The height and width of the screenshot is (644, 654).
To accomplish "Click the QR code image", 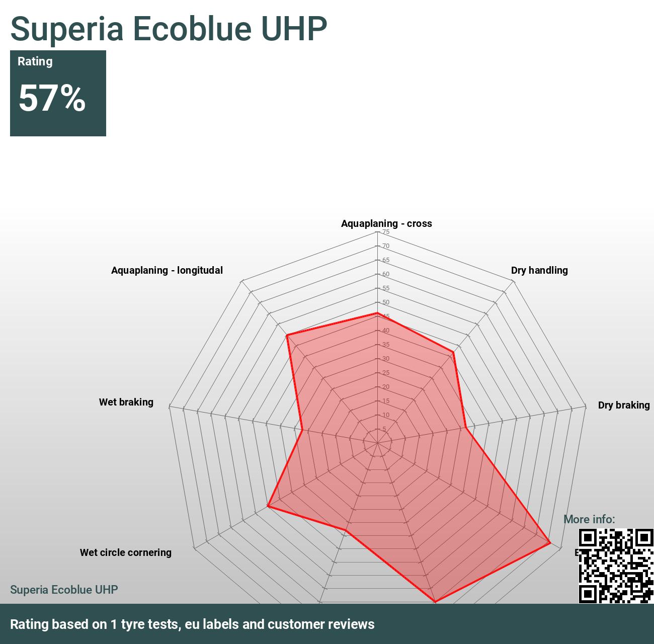I will [616, 566].
